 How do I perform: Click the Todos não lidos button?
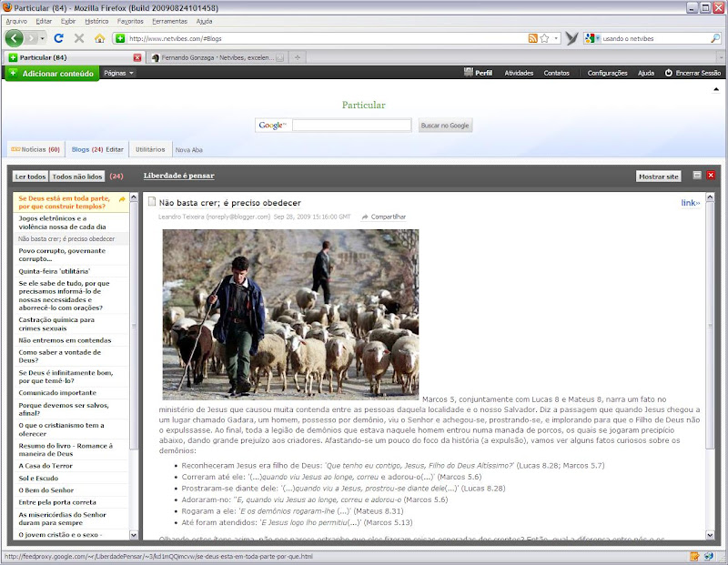click(x=77, y=177)
